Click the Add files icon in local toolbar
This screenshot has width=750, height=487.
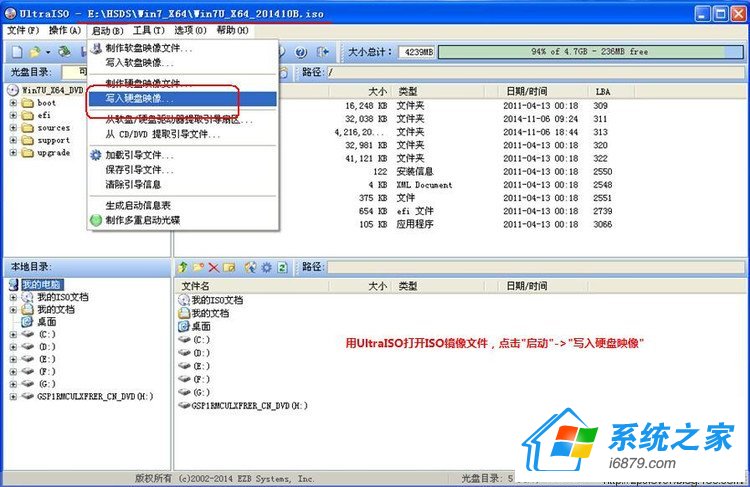click(250, 267)
